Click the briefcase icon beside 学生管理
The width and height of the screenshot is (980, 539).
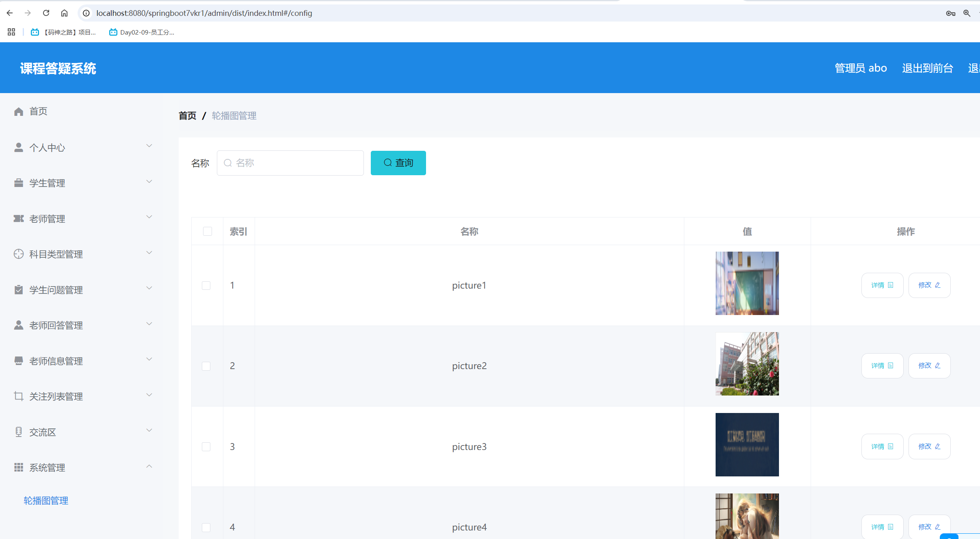point(19,183)
